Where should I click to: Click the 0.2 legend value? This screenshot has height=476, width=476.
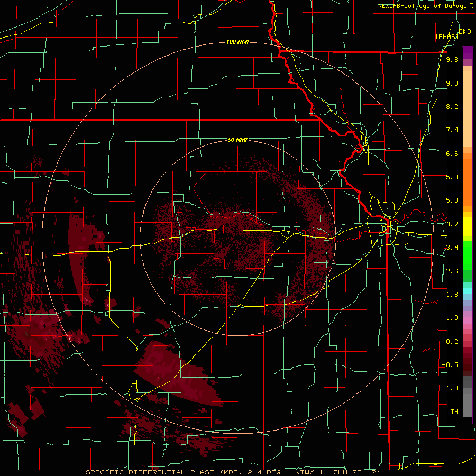point(452,342)
